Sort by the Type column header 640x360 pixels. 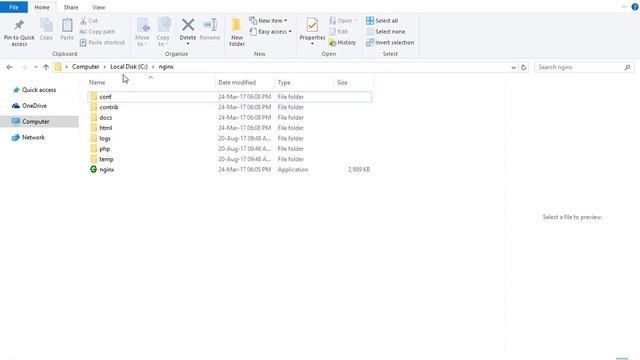[284, 82]
